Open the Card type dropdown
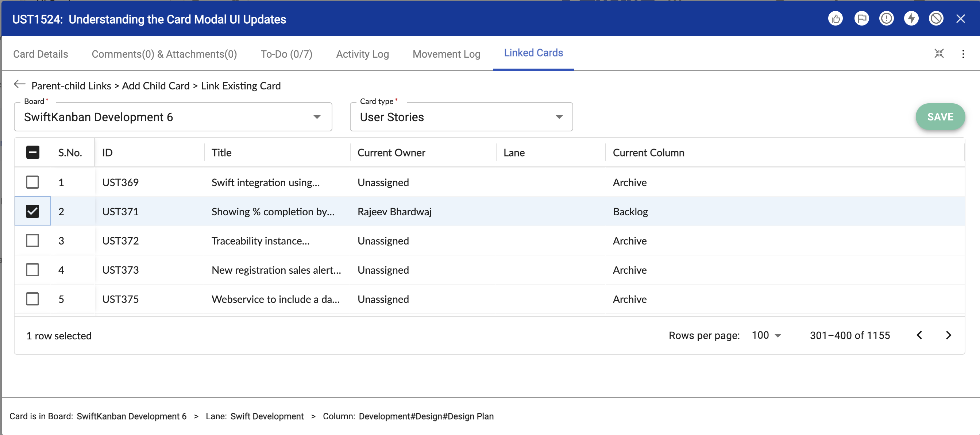Image resolution: width=980 pixels, height=435 pixels. tap(461, 117)
